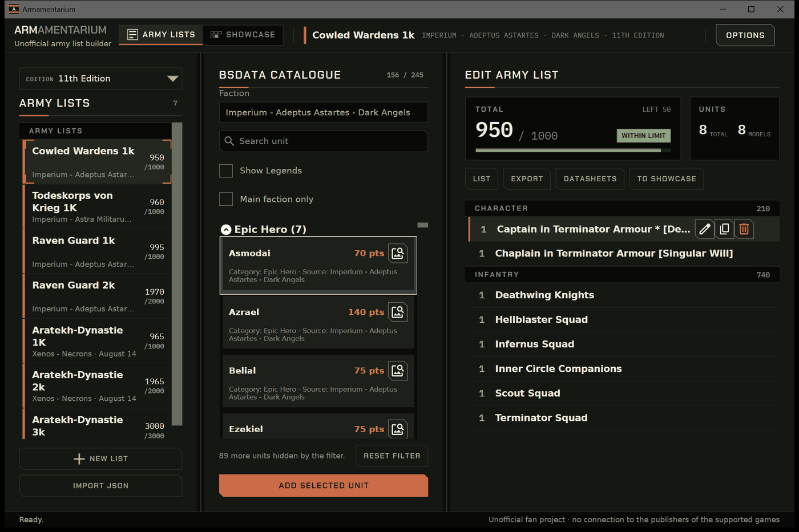The width and height of the screenshot is (799, 532).
Task: Add the selected unit to list
Action: click(324, 486)
